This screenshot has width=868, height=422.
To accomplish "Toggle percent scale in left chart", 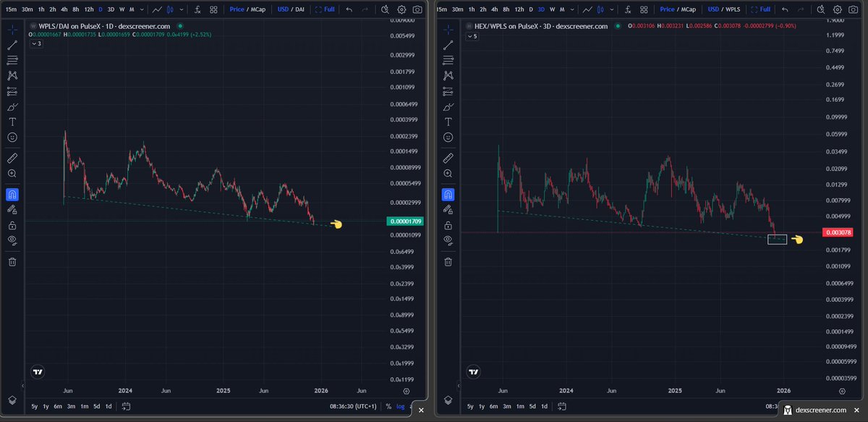I will [x=388, y=406].
